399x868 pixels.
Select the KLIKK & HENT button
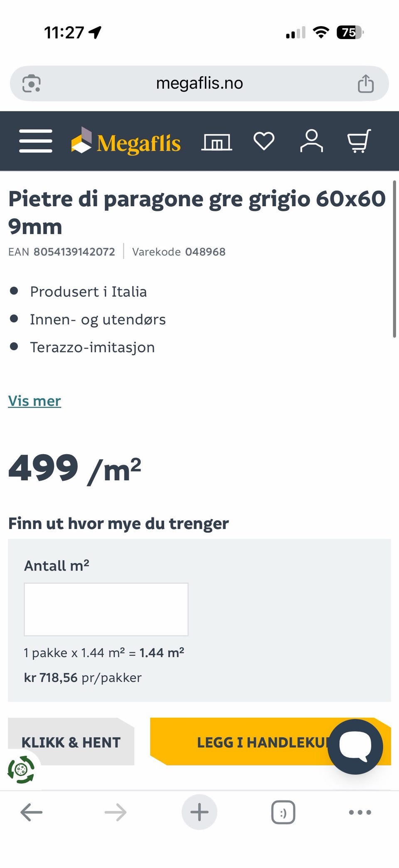[71, 742]
